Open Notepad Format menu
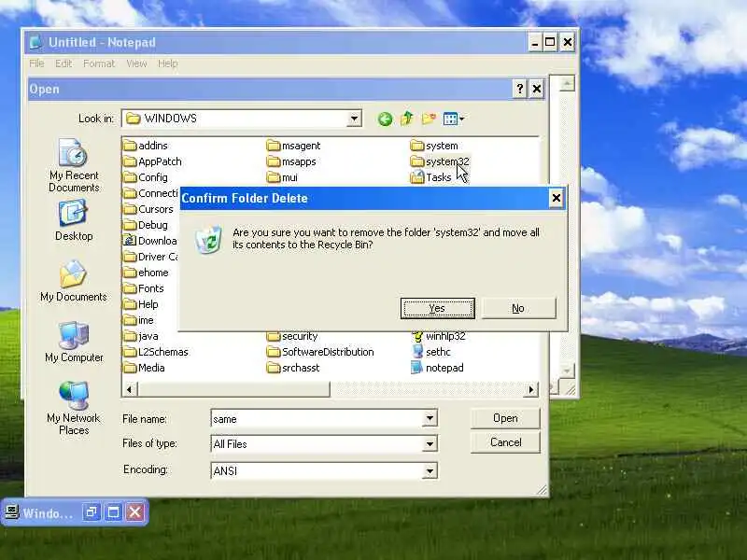This screenshot has height=560, width=747. 99,63
